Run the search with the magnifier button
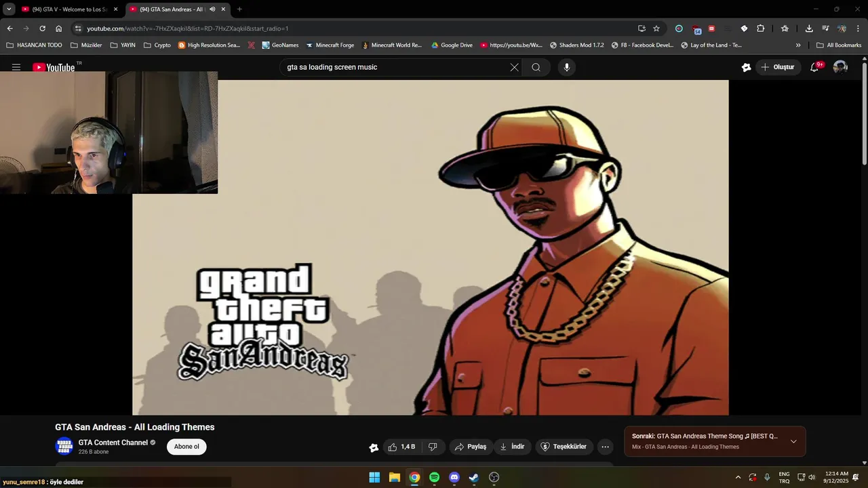Image resolution: width=868 pixels, height=488 pixels. pos(536,67)
